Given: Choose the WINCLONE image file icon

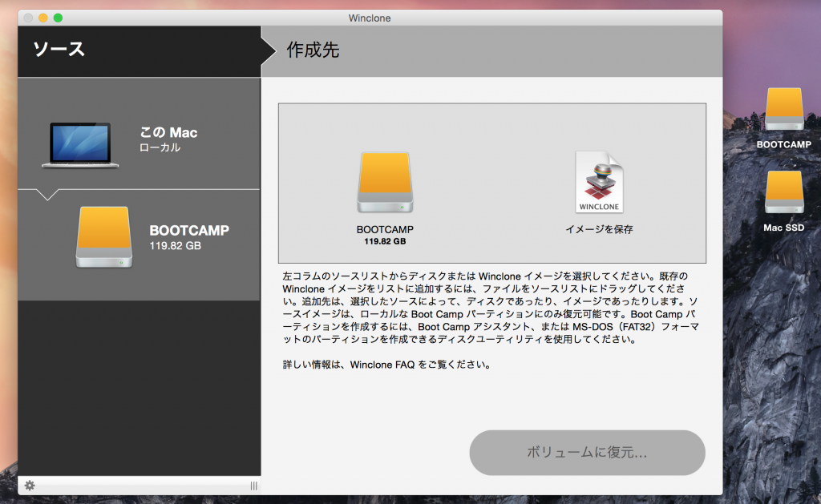Looking at the screenshot, I should pos(599,182).
